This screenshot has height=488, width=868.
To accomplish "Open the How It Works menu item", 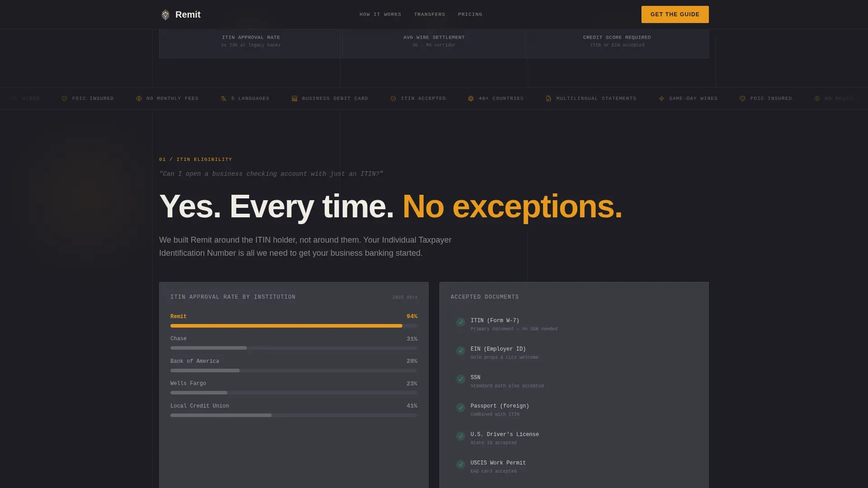I will coord(380,14).
